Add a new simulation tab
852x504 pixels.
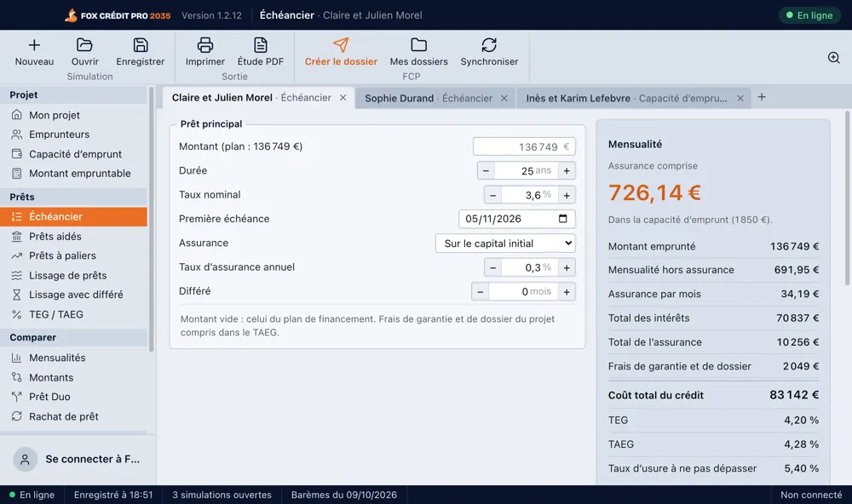(762, 97)
